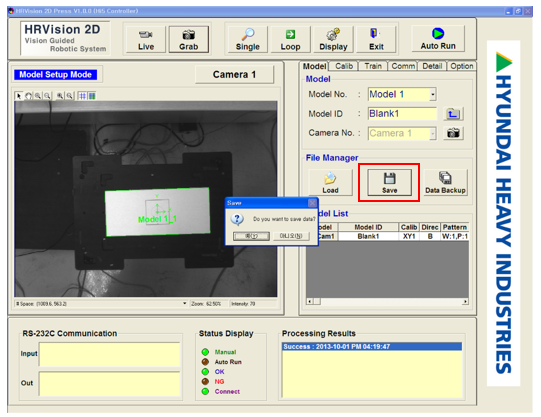Viewport: 541px width, 417px height.
Task: Restore the HRVision window size
Action: tap(518, 11)
